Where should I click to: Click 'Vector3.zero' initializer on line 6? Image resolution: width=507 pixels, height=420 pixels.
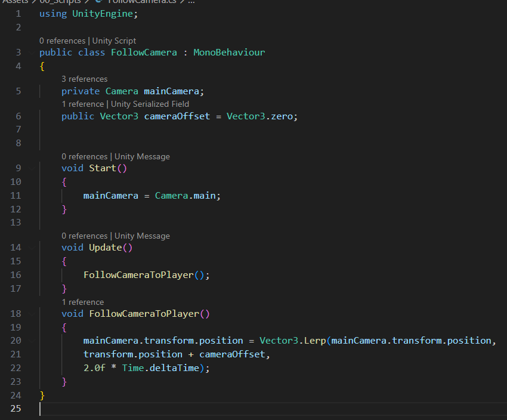[259, 116]
